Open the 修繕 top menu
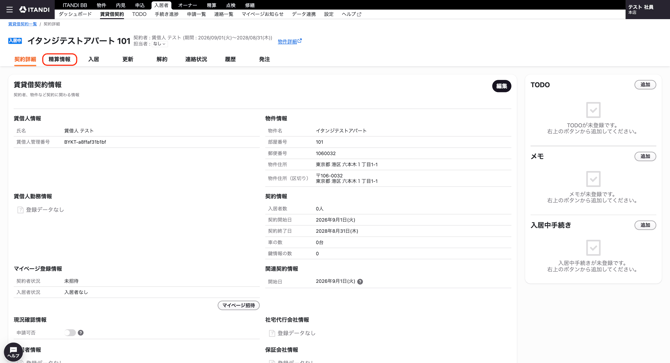Viewport: 670px width, 363px height. [x=250, y=5]
